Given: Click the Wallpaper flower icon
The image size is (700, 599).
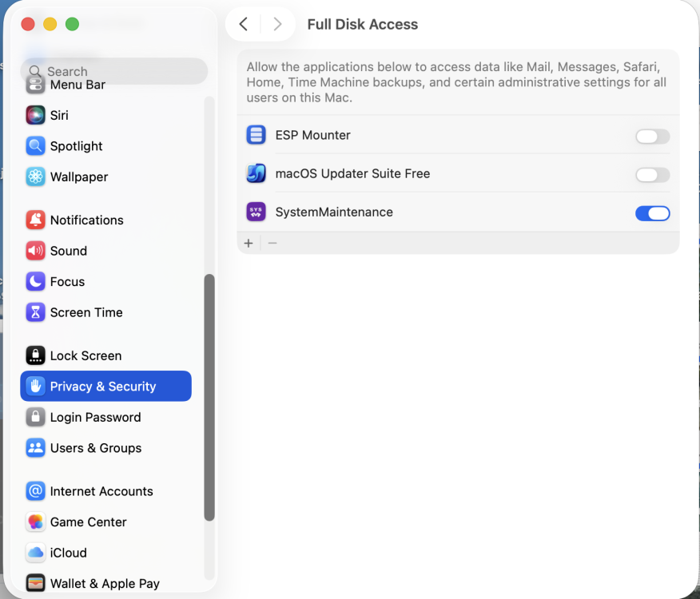Looking at the screenshot, I should (35, 177).
